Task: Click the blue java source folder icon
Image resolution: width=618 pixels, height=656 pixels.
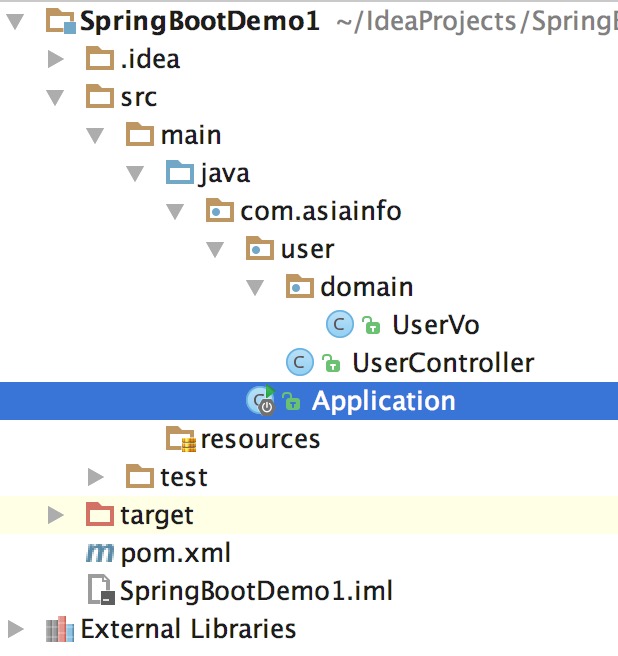Action: [x=179, y=173]
